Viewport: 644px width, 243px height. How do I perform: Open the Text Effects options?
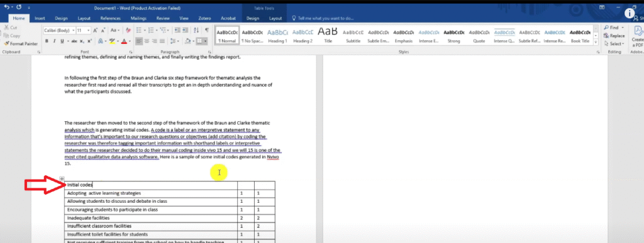101,41
